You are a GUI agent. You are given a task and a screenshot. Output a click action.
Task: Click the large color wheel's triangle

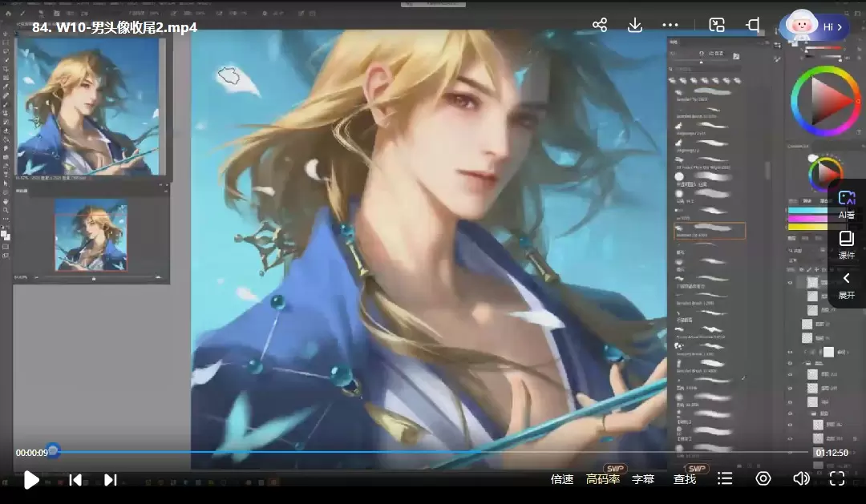[832, 101]
